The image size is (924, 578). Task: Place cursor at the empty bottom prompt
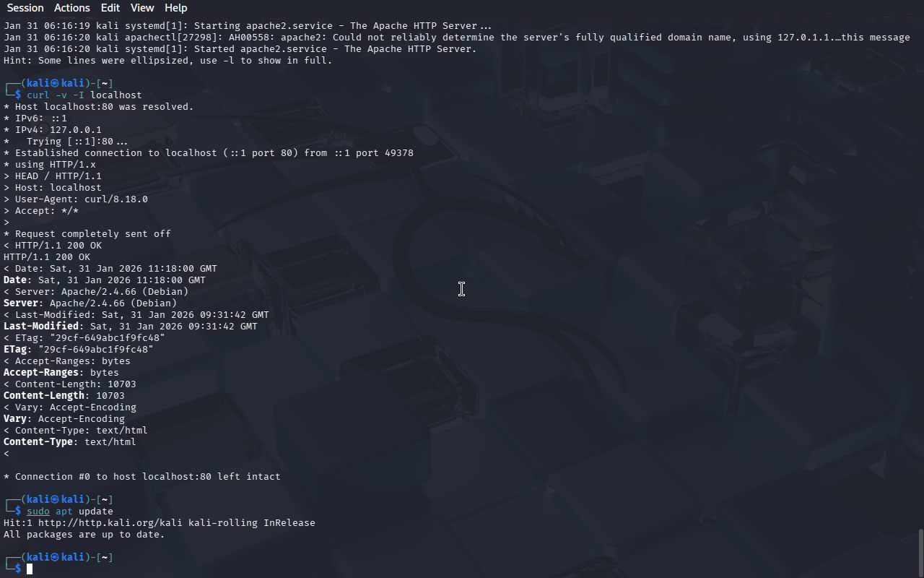pyautogui.click(x=30, y=569)
